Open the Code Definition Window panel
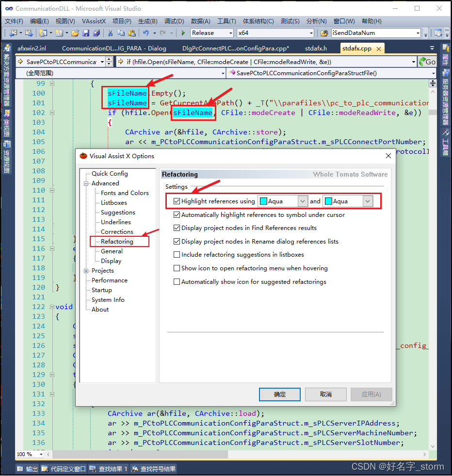Screen dimensions: 452x476 (64, 469)
